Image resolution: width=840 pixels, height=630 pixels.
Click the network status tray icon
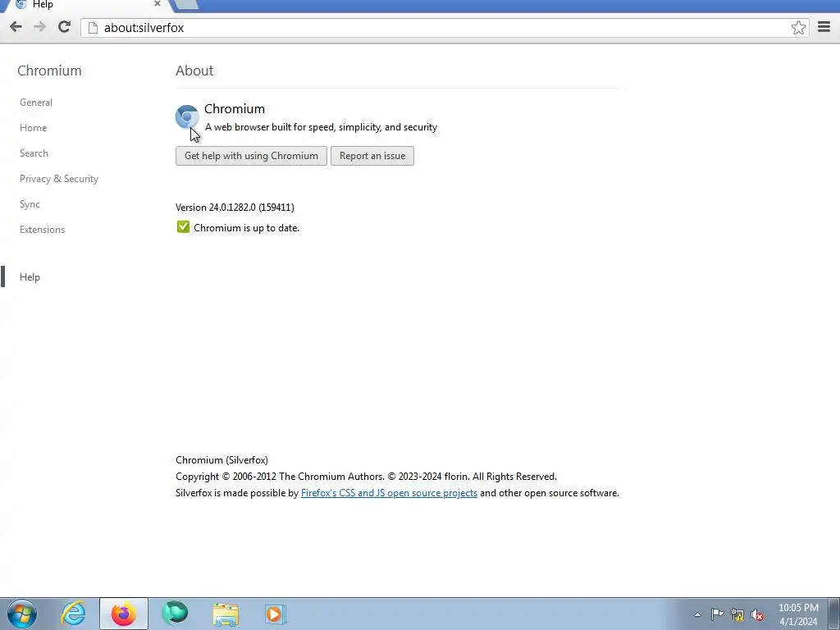737,615
